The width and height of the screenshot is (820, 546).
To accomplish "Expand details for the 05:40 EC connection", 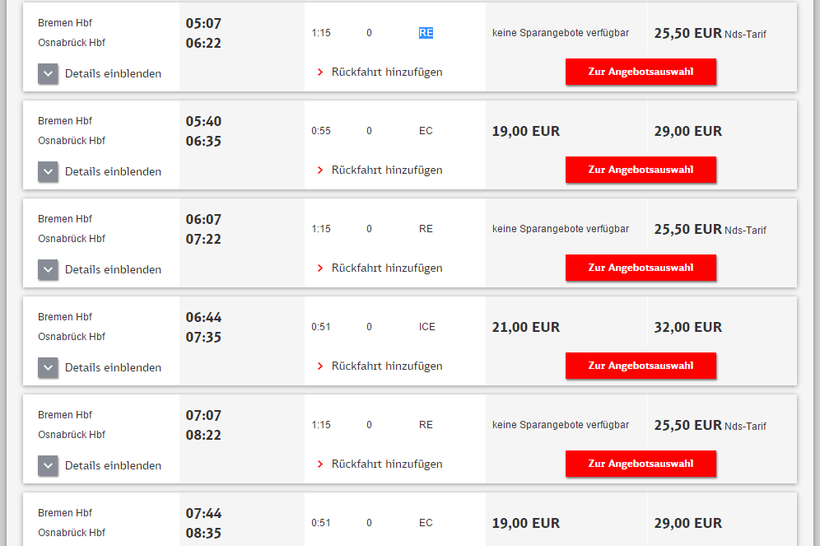I will 100,171.
